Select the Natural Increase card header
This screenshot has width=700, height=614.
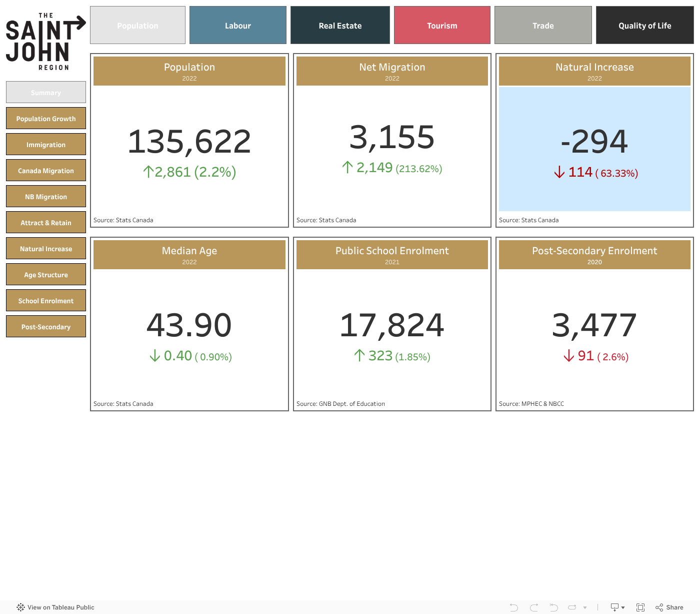pos(594,71)
